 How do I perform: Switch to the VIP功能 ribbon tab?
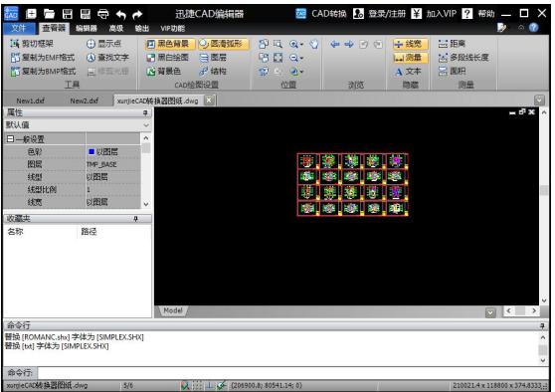172,28
